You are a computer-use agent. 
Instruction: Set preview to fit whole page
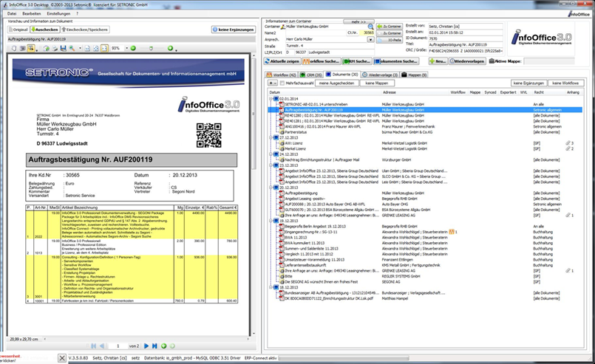[96, 49]
